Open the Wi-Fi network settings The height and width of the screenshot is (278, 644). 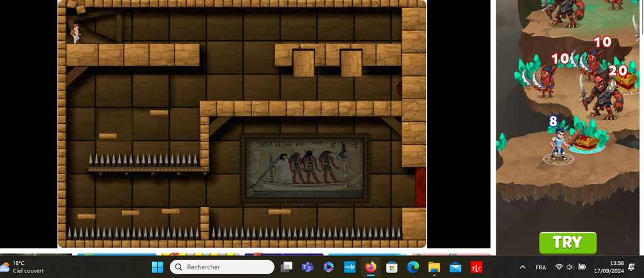(558, 267)
